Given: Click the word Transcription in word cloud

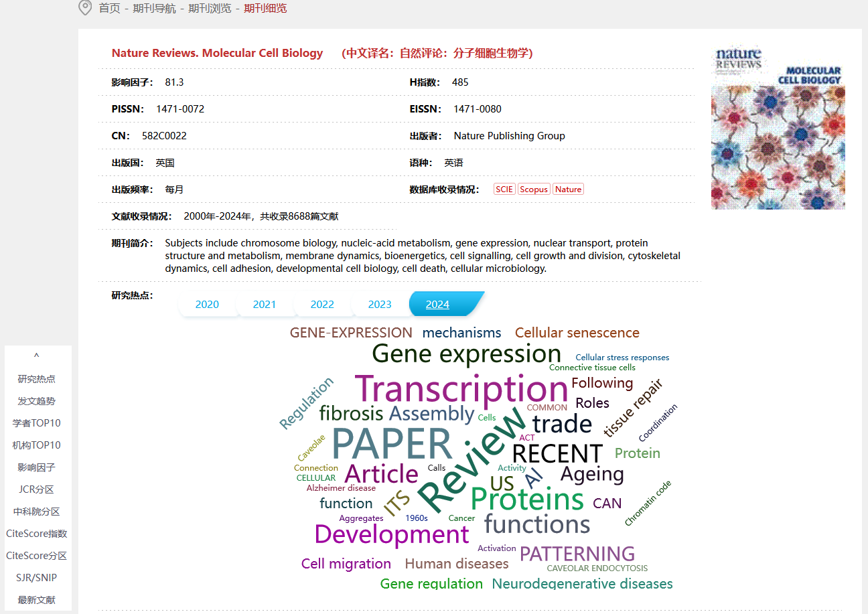Looking at the screenshot, I should (461, 389).
